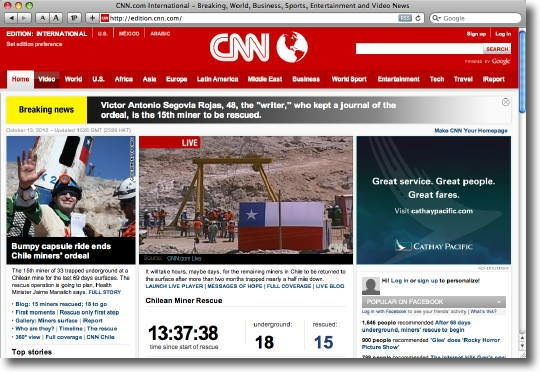Screen dimensions: 540x372
Task: Open FULL STORY link
Action: pyautogui.click(x=105, y=292)
